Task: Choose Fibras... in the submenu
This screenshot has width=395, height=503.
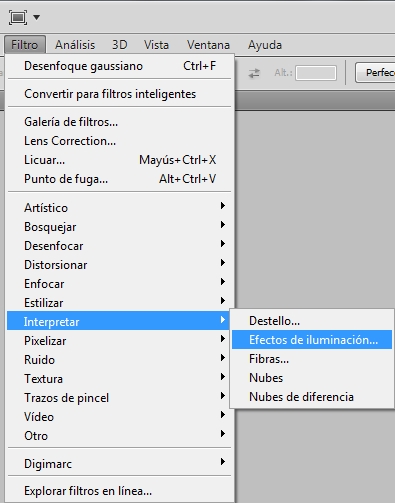Action: coord(312,359)
